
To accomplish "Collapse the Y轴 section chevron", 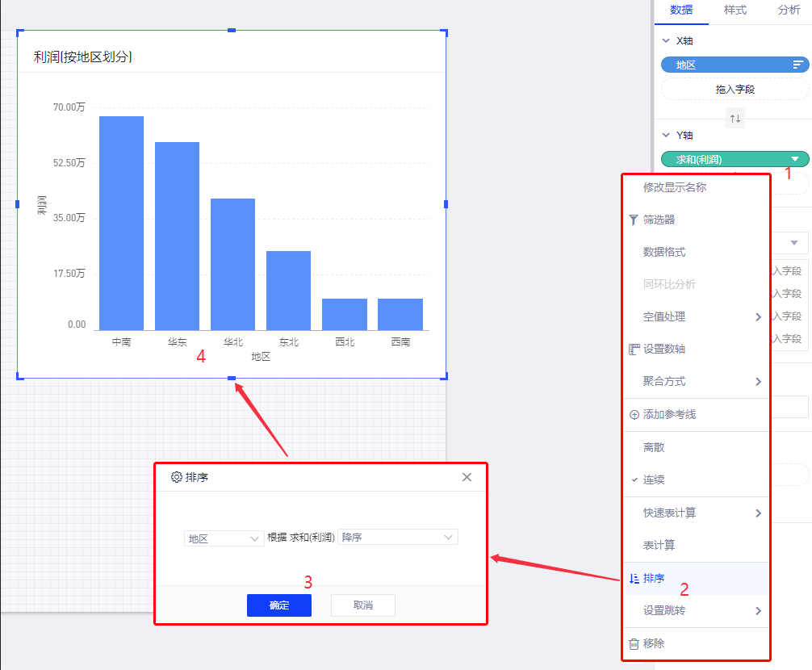I will 666,136.
